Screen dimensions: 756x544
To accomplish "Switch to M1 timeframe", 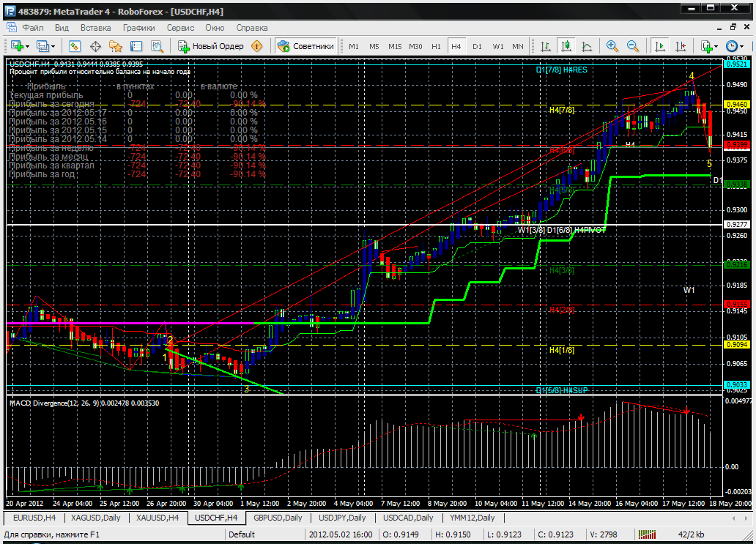I will (x=354, y=47).
